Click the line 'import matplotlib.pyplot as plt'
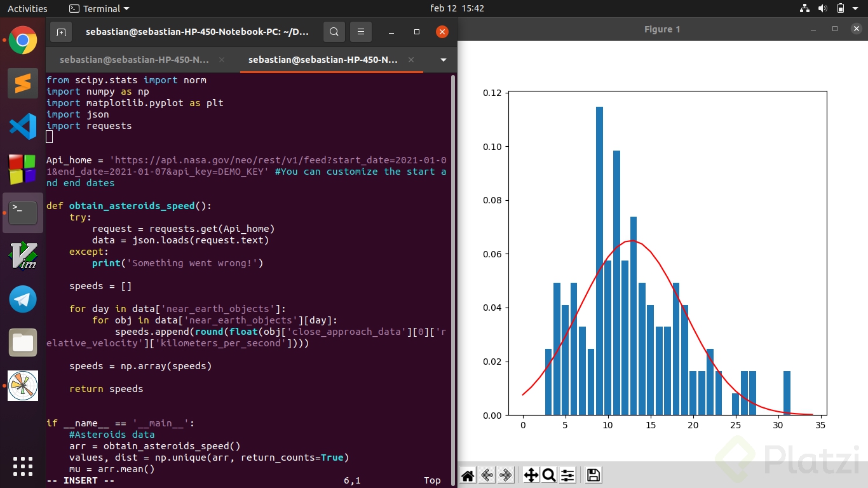The height and width of the screenshot is (488, 868). point(135,103)
